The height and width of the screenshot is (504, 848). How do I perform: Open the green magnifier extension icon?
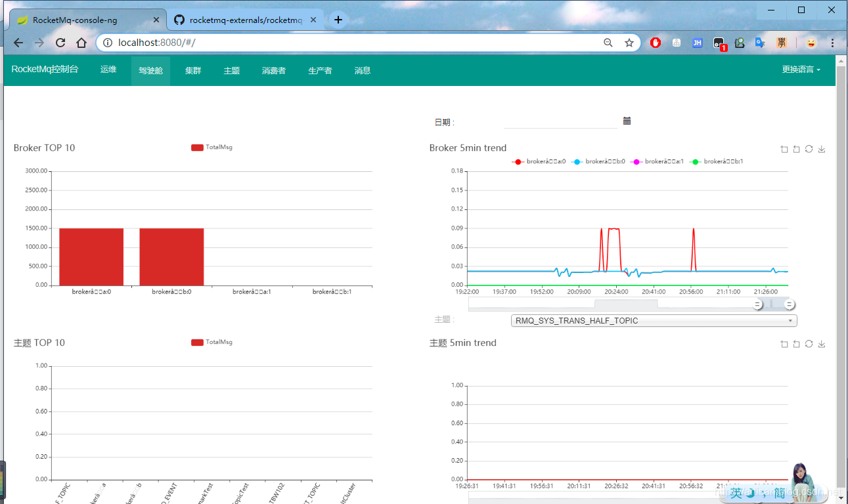click(x=740, y=43)
